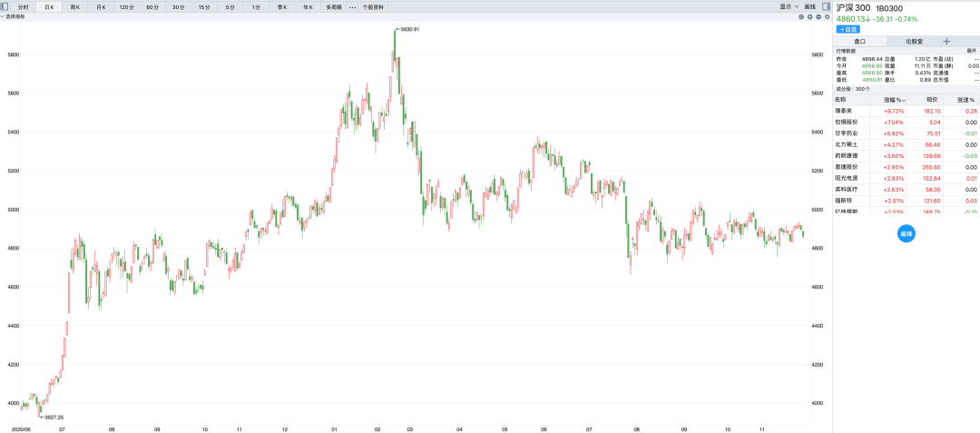Switch to the 120分 period

pos(126,7)
